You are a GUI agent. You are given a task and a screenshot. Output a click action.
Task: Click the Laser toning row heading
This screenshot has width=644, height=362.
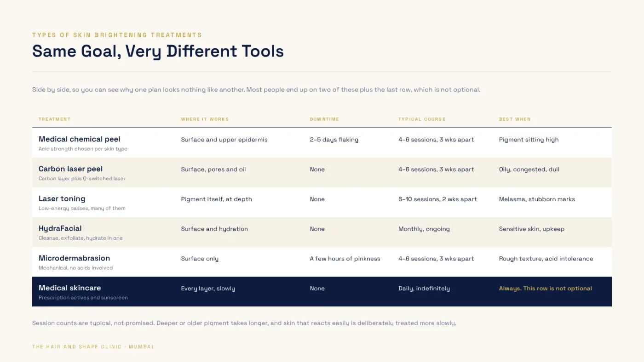(62, 199)
